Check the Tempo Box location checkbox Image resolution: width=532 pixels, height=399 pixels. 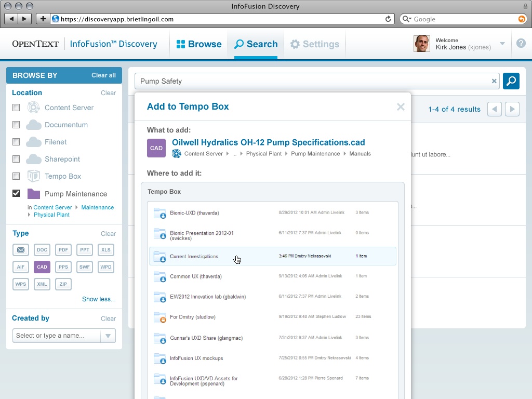pyautogui.click(x=16, y=176)
